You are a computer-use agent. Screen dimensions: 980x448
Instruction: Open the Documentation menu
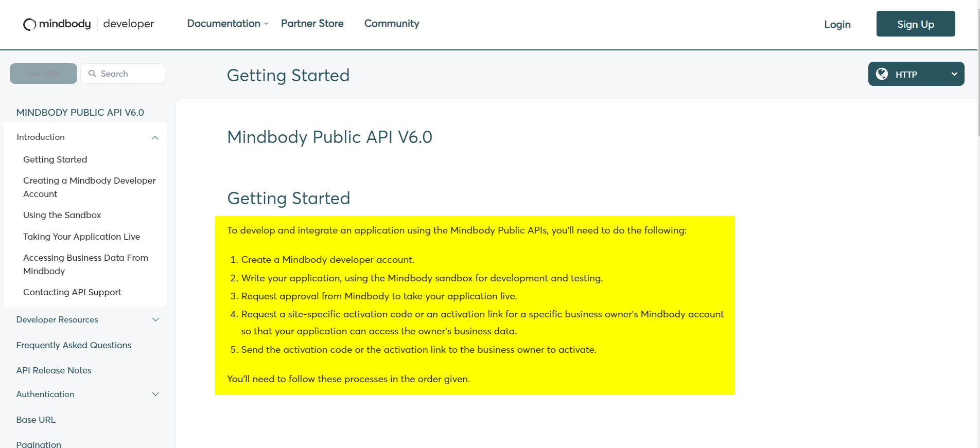click(x=224, y=24)
